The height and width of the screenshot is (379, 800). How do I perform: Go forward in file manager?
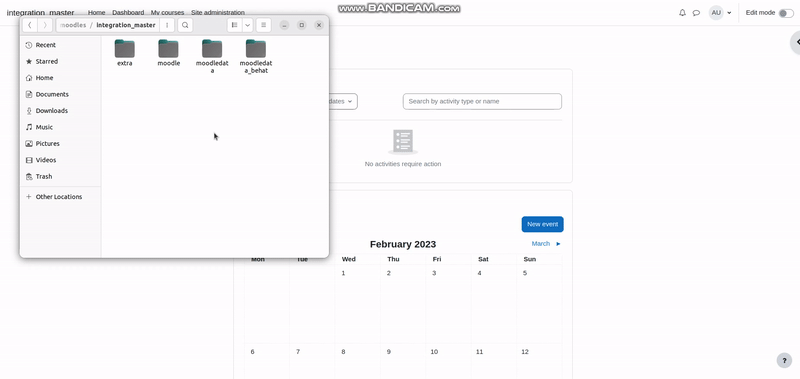pyautogui.click(x=45, y=25)
